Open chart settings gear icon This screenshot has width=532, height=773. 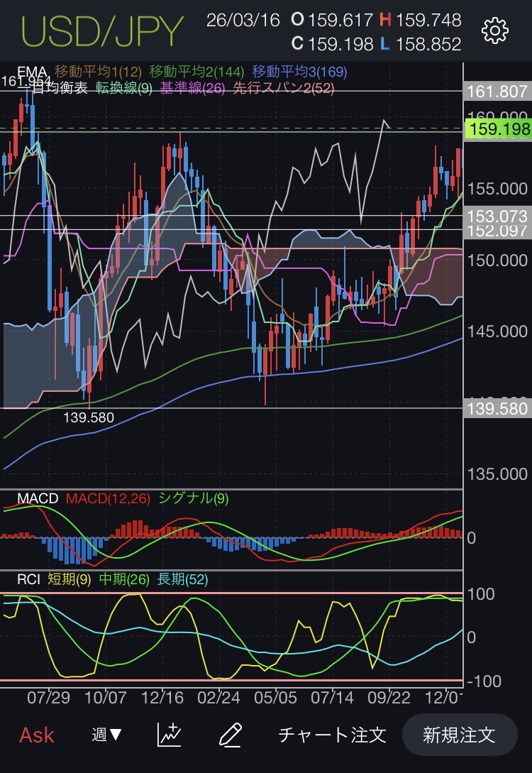[x=494, y=31]
